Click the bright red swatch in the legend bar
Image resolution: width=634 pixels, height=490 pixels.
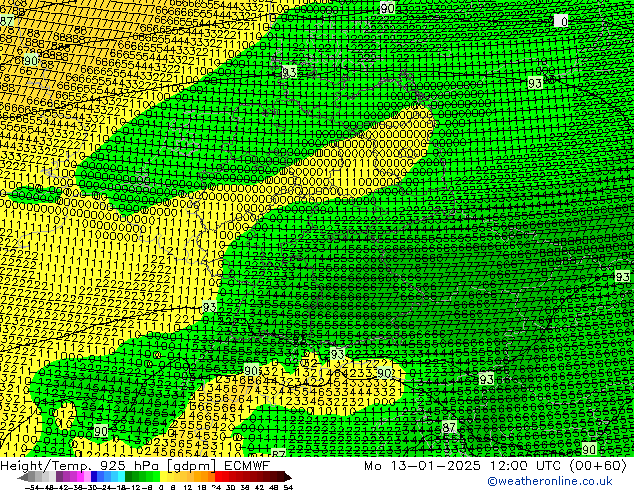pos(218,477)
